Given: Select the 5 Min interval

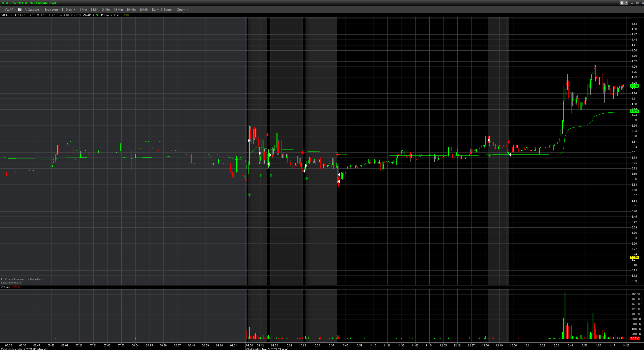Looking at the screenshot, I should click(106, 9).
